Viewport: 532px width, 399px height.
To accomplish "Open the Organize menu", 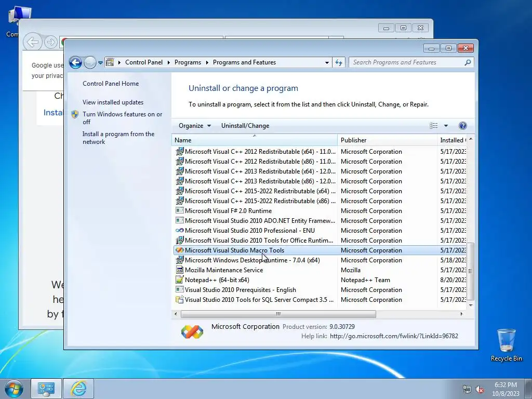I will click(x=195, y=126).
